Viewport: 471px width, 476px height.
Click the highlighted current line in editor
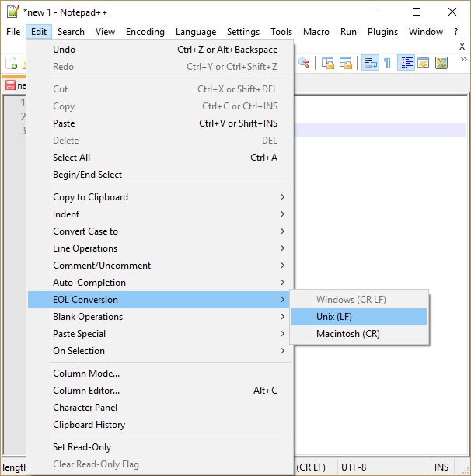[380, 130]
